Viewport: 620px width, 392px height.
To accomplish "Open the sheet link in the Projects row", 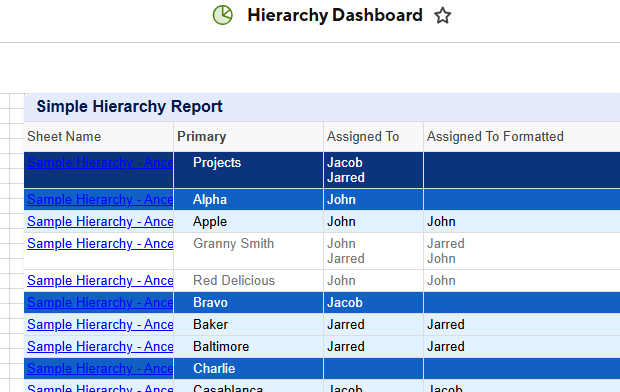I will click(100, 163).
